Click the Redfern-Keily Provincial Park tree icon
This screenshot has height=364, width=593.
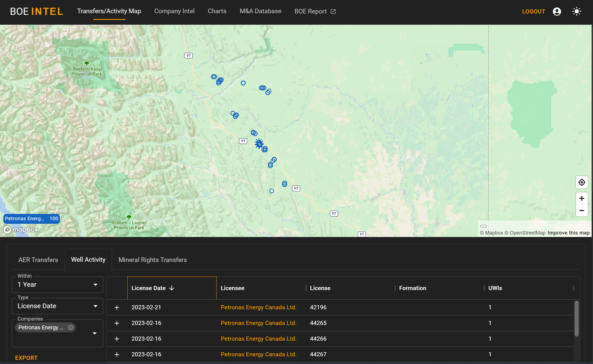click(x=87, y=64)
